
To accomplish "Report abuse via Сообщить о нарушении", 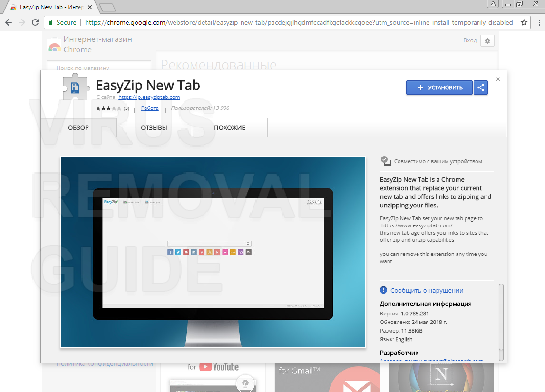I will pyautogui.click(x=427, y=291).
